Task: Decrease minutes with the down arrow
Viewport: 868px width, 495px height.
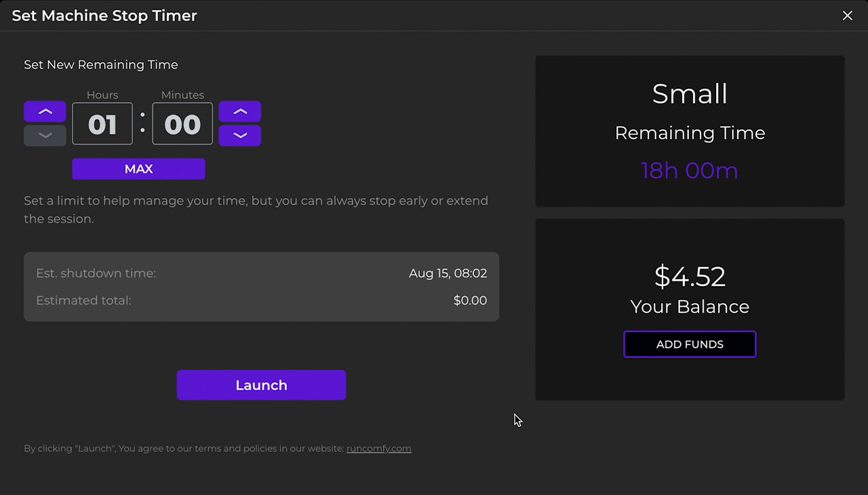Action: (x=240, y=136)
